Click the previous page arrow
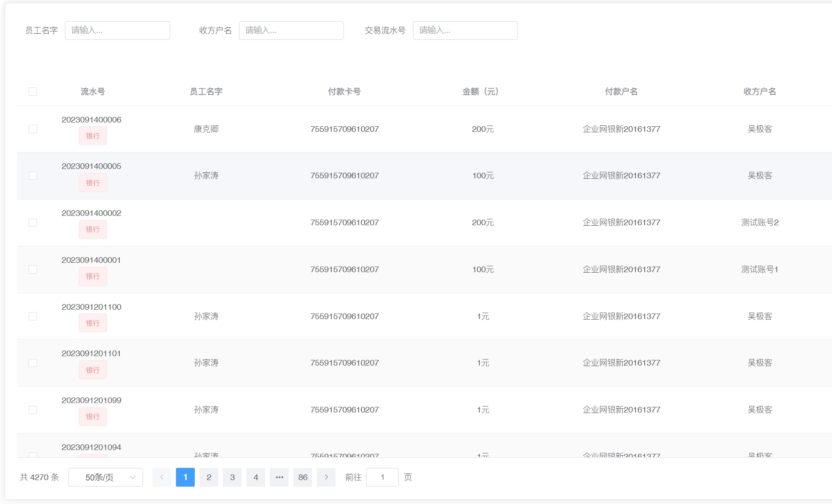The width and height of the screenshot is (832, 504). point(162,477)
